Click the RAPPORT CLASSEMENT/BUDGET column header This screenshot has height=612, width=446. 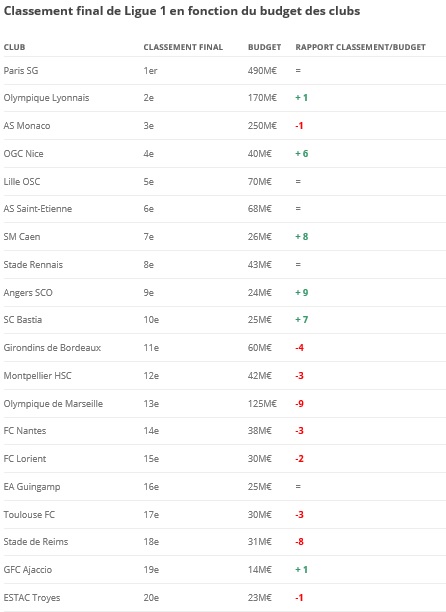[x=361, y=47]
